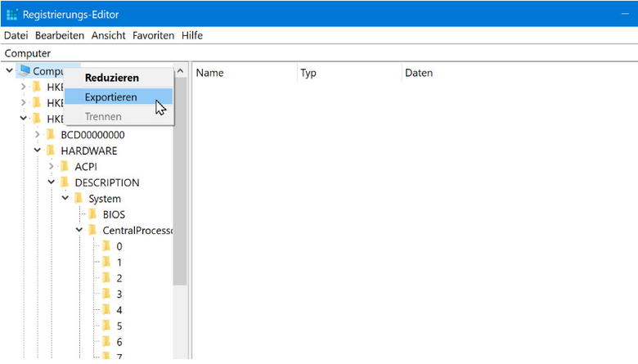The height and width of the screenshot is (364, 638).
Task: Open the Datei menu
Action: point(16,35)
